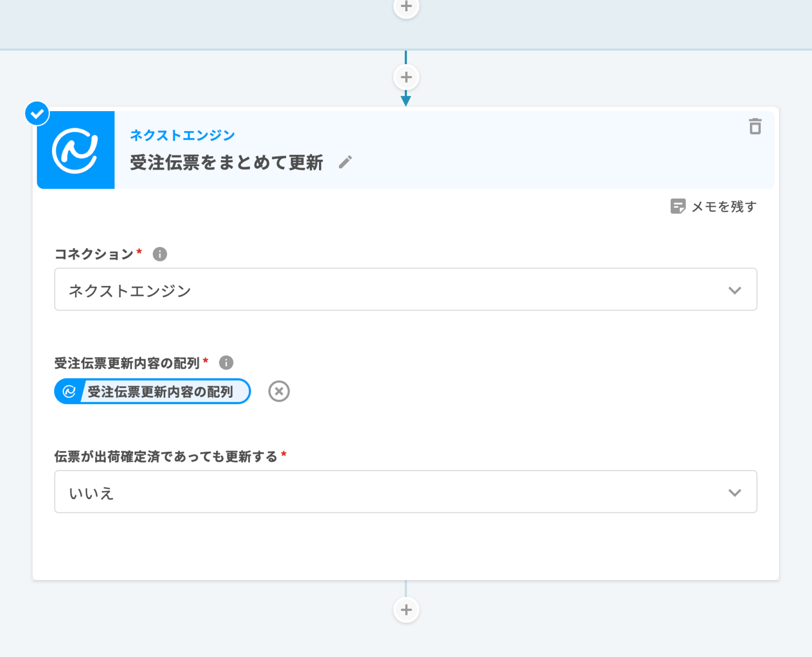Add a step above the ネクストエンジン card

pyautogui.click(x=406, y=77)
